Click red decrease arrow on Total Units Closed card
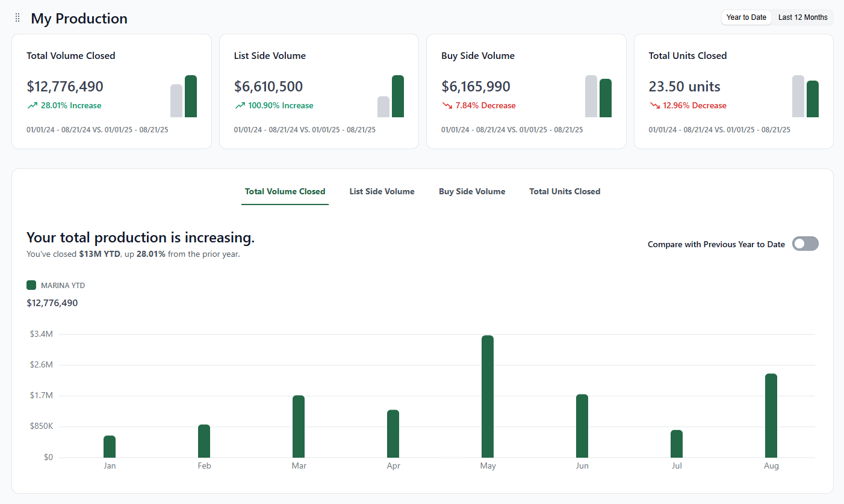This screenshot has height=504, width=844. point(654,105)
